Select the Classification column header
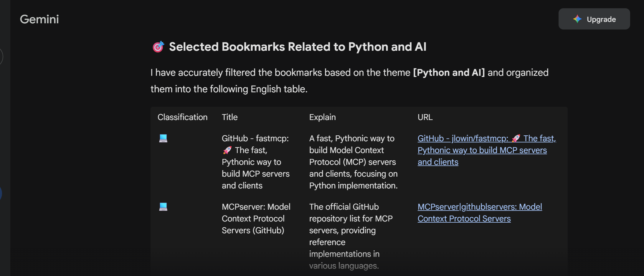The width and height of the screenshot is (644, 276). (x=182, y=117)
